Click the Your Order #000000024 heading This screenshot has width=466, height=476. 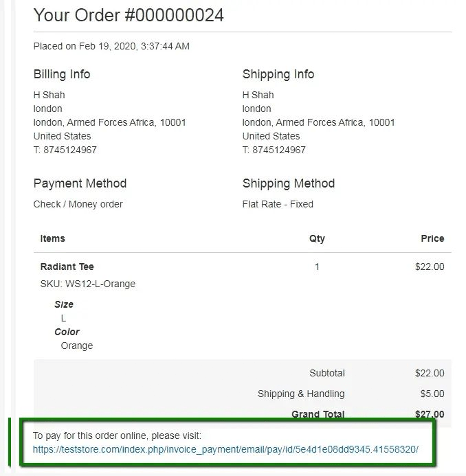pos(129,15)
